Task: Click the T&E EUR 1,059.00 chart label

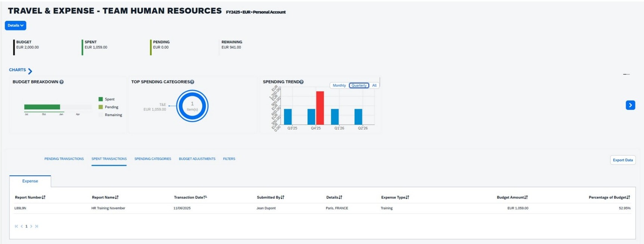Action: (155, 107)
